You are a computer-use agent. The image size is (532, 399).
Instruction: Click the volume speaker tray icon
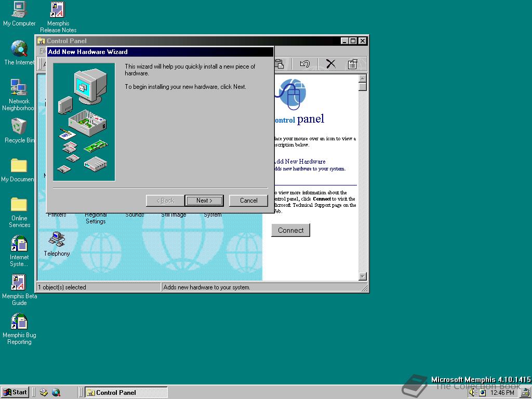coord(472,393)
